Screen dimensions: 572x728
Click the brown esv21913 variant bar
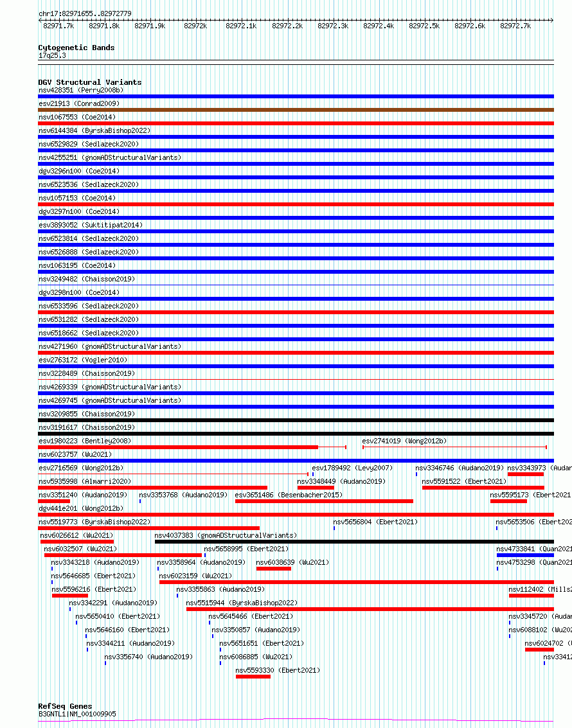click(296, 110)
